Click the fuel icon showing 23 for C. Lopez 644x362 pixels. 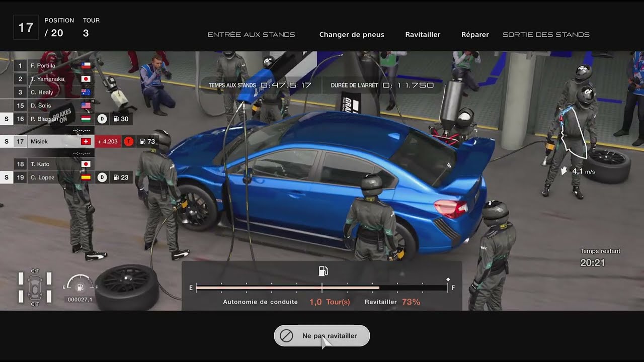[116, 177]
